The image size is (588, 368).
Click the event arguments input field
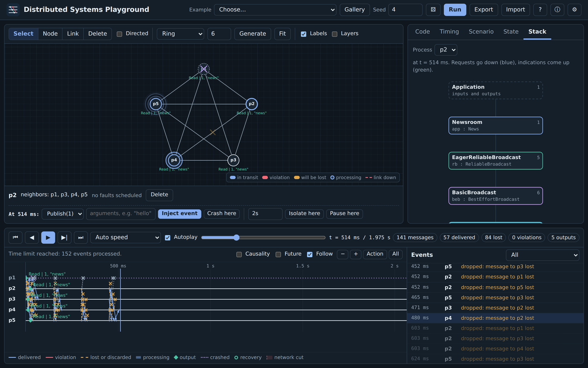point(121,214)
